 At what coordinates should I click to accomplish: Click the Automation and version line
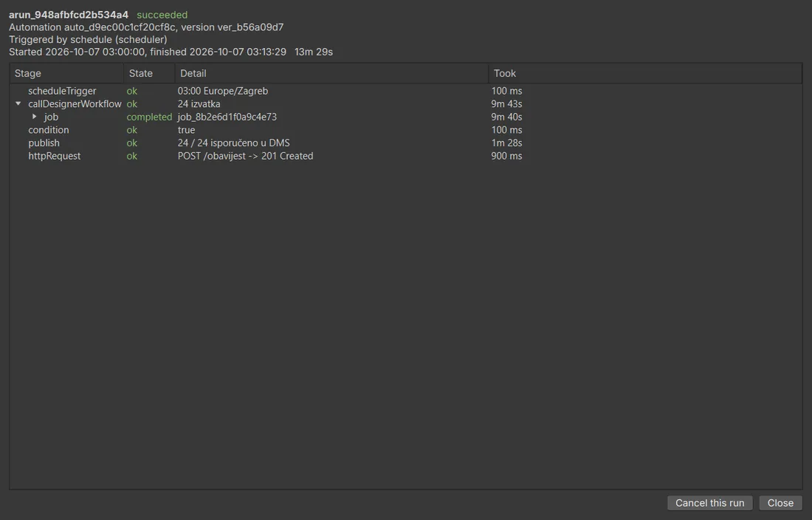click(x=146, y=27)
